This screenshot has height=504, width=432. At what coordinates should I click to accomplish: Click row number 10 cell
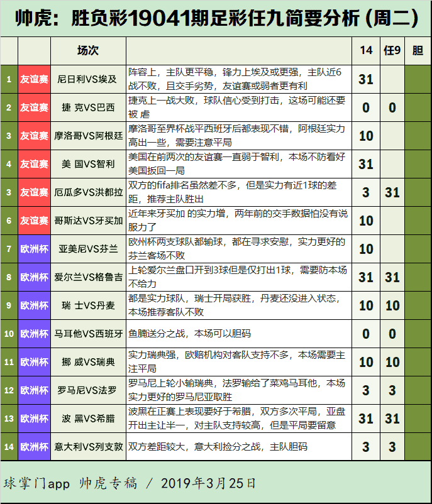9,334
